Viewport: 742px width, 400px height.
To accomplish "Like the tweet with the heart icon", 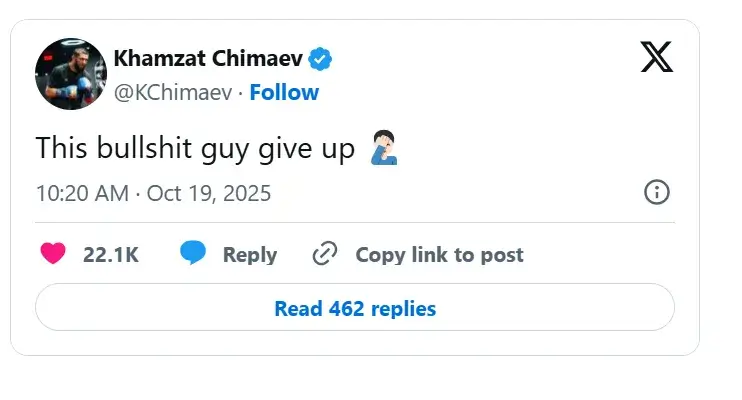I will click(53, 254).
